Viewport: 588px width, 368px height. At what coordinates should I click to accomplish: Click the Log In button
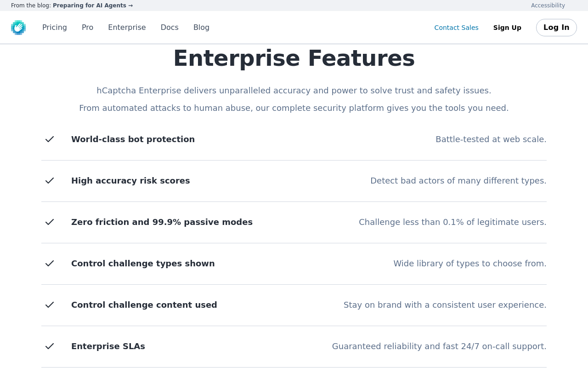pyautogui.click(x=556, y=28)
